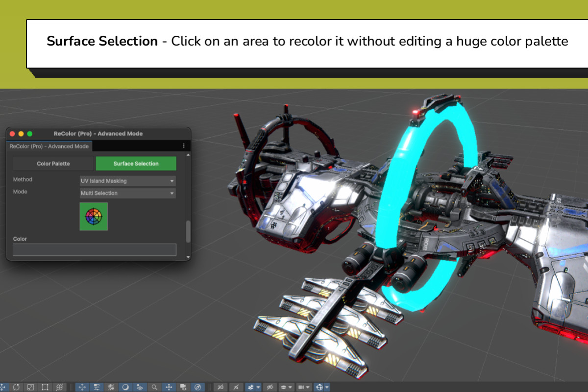Click the scroll-up arrow in ReColor panel
This screenshot has height=392, width=588.
[x=188, y=155]
